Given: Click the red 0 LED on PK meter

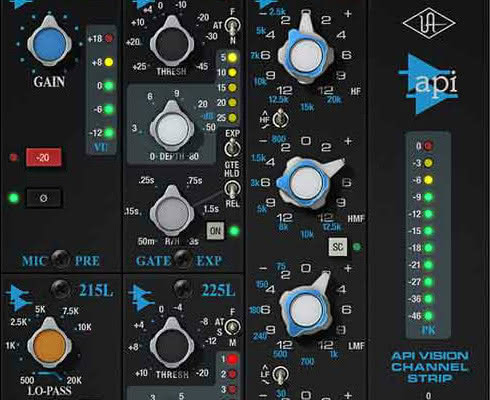Looking at the screenshot, I should click(428, 146).
